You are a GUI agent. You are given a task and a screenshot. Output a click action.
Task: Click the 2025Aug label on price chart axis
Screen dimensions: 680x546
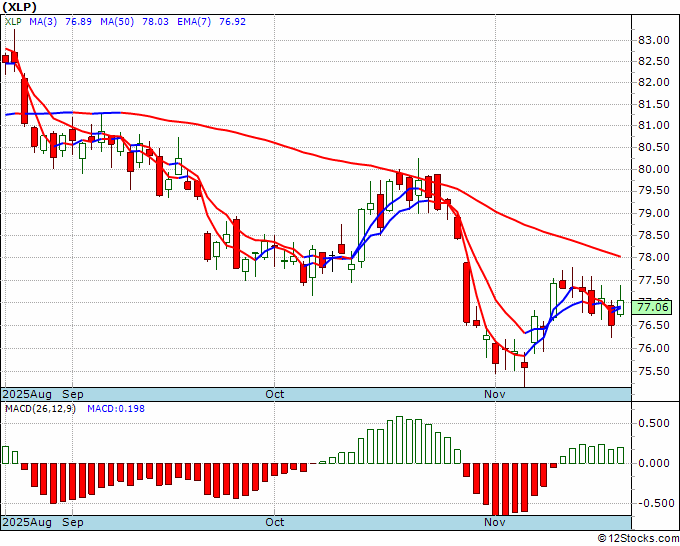pos(27,394)
